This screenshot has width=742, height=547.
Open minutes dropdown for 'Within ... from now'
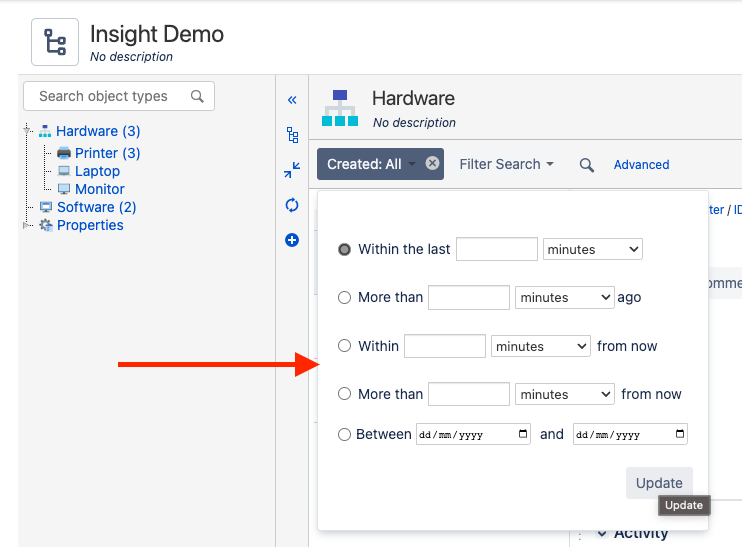(540, 346)
